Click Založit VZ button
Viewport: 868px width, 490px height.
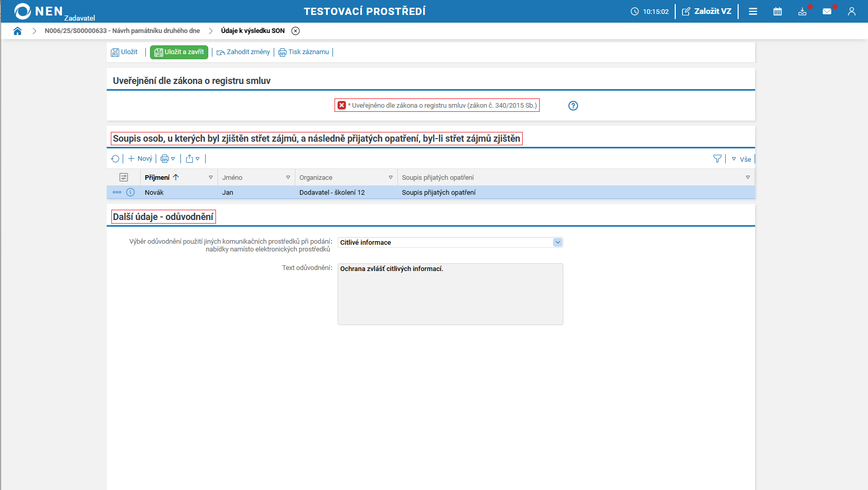point(707,11)
